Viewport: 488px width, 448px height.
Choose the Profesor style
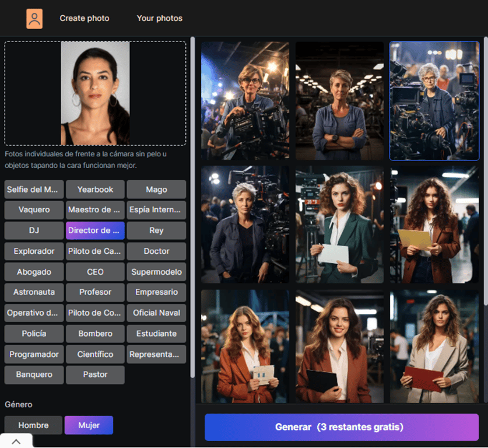95,292
